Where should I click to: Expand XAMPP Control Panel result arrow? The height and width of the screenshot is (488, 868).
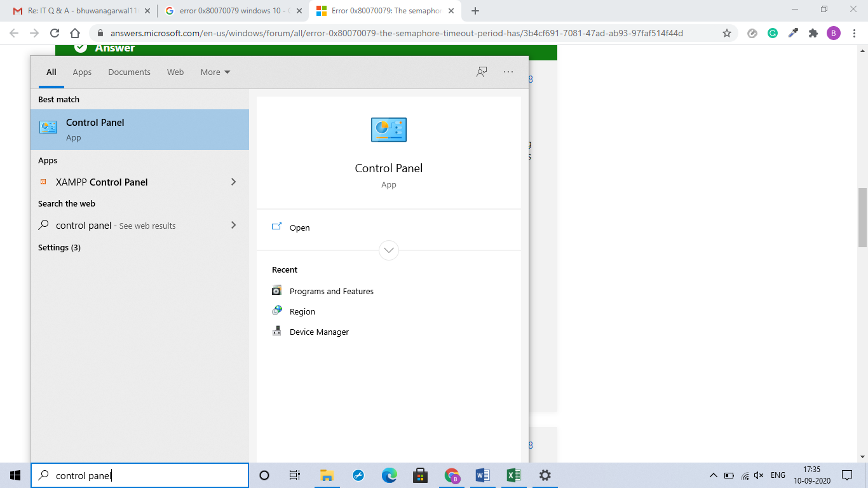point(233,182)
